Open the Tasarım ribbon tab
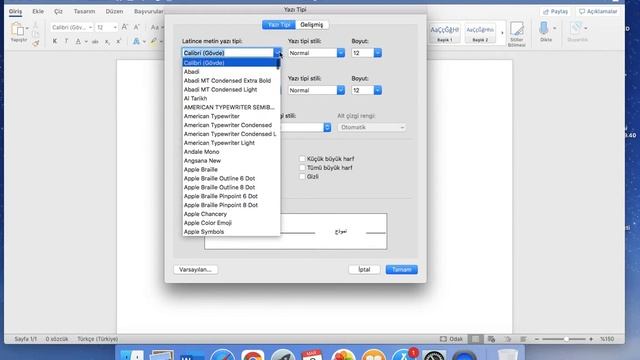The width and height of the screenshot is (640, 360). (x=84, y=11)
